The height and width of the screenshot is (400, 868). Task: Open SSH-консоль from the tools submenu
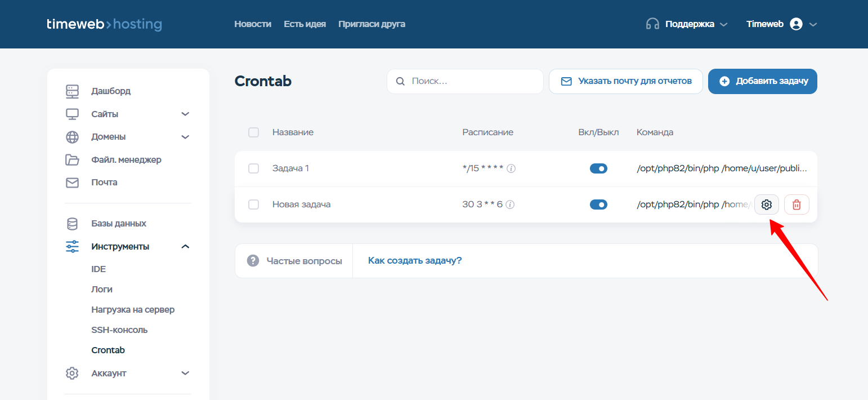[119, 330]
